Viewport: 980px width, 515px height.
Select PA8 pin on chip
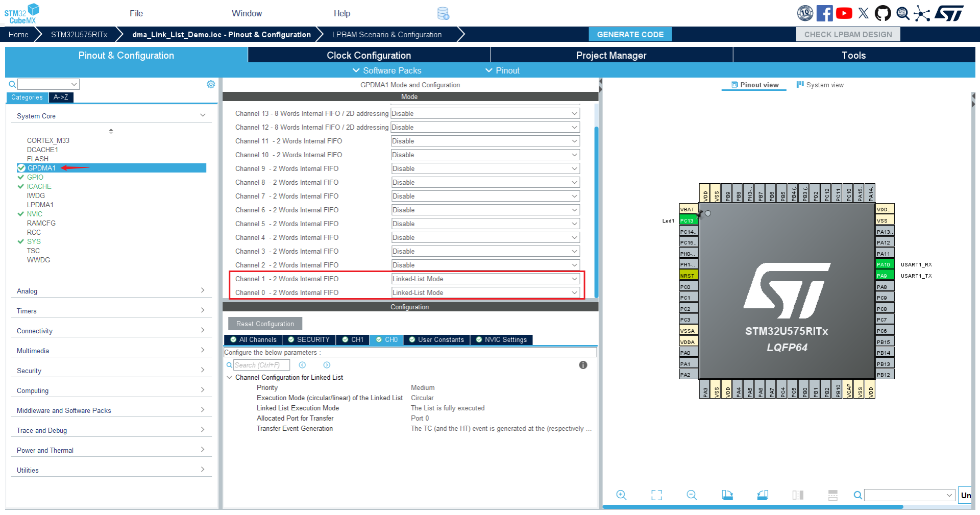click(x=885, y=287)
